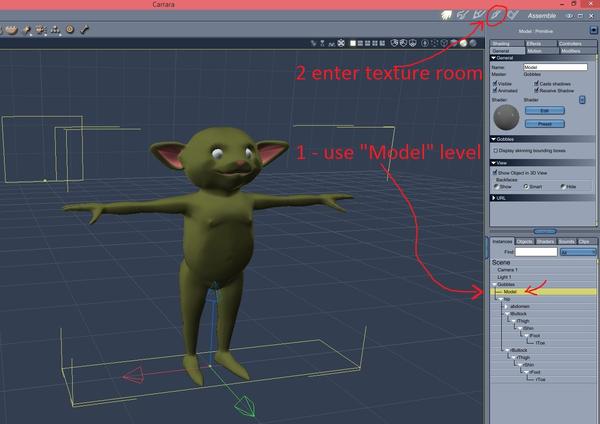
Task: Select last viewport layout icon
Action: pos(382,43)
